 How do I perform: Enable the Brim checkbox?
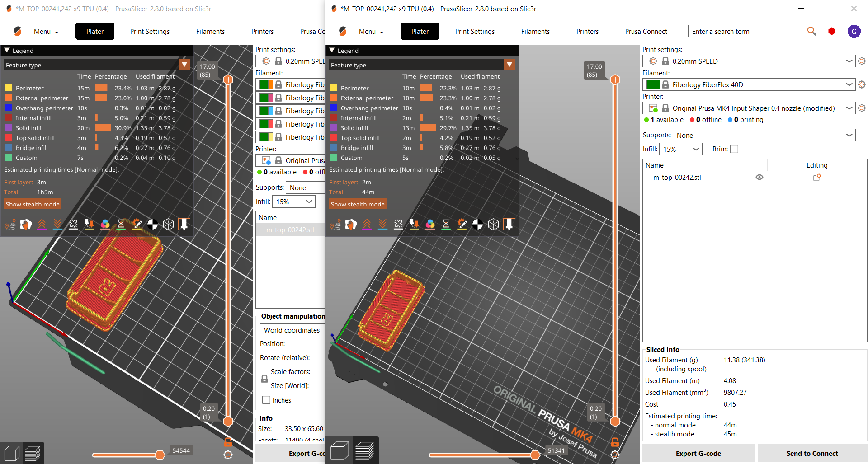(734, 149)
